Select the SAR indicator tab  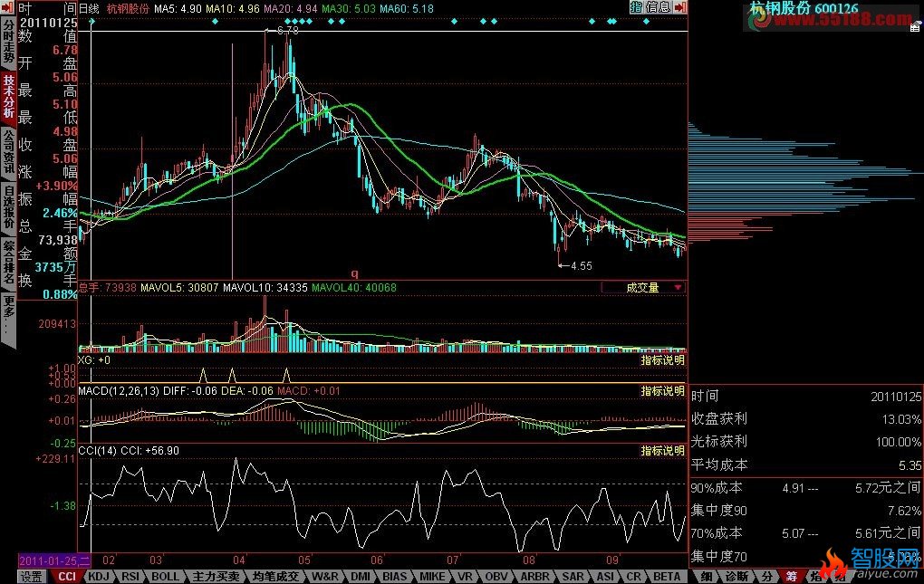[573, 577]
